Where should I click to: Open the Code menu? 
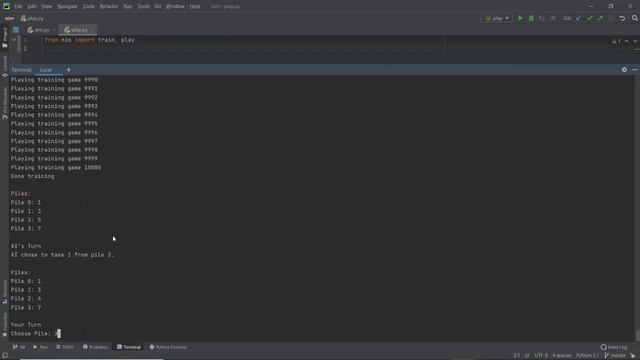click(x=89, y=7)
